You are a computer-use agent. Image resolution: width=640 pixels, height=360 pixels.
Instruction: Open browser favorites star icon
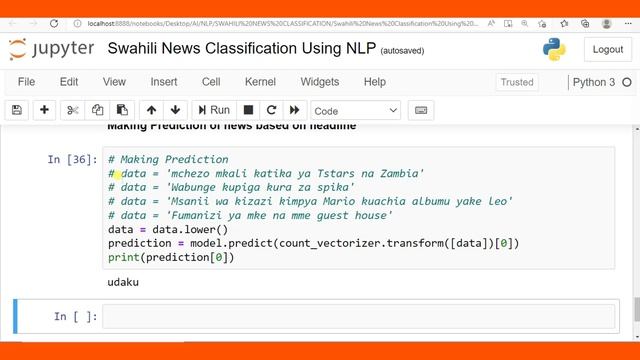click(564, 24)
